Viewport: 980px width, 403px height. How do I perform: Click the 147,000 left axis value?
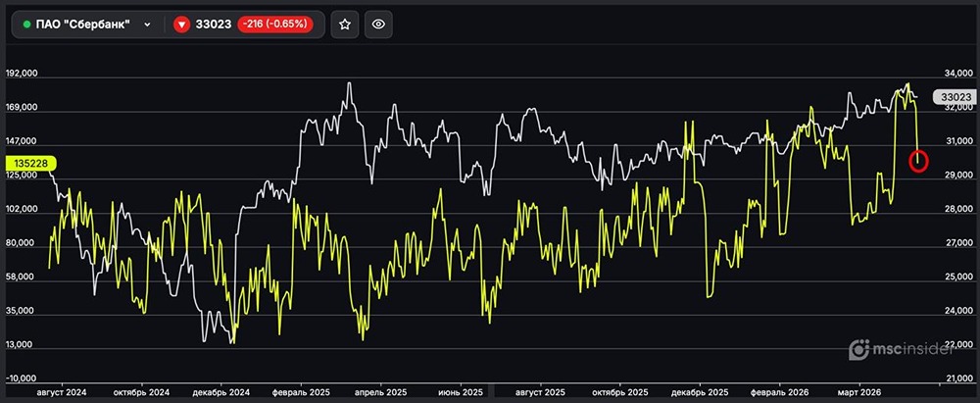(x=22, y=141)
